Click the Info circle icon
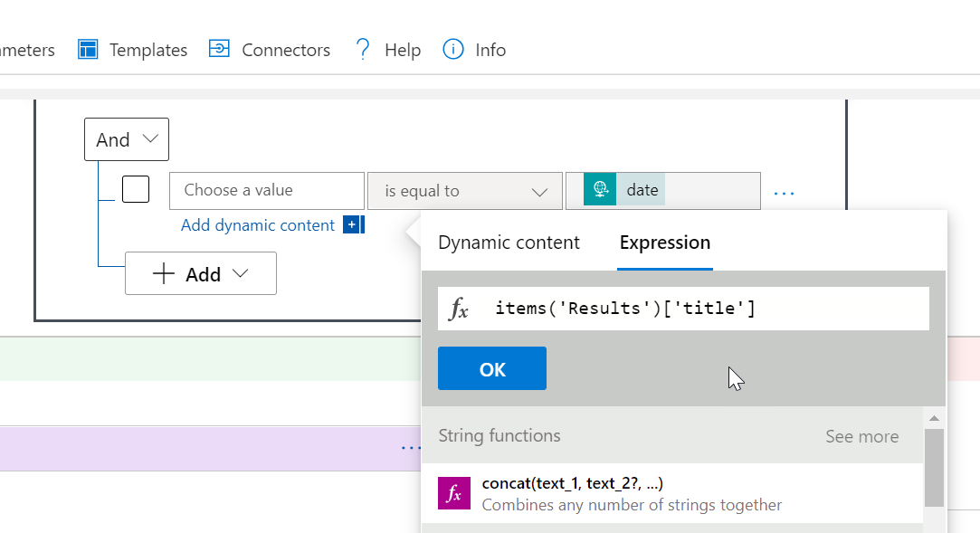Image resolution: width=980 pixels, height=533 pixels. pyautogui.click(x=453, y=49)
